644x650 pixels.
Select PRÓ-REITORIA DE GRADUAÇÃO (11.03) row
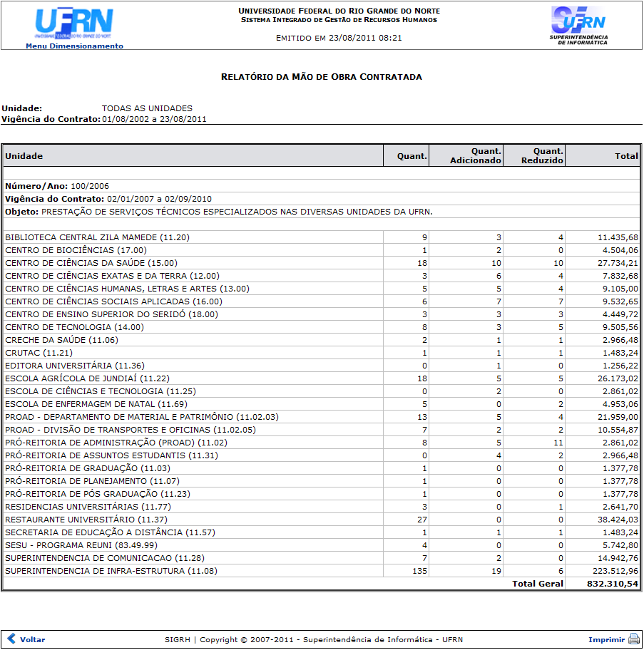pos(322,469)
